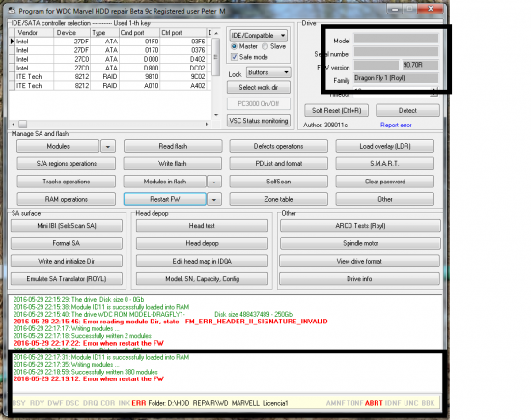Click Write and initialize Dir
The height and width of the screenshot is (420, 531).
[x=67, y=261]
